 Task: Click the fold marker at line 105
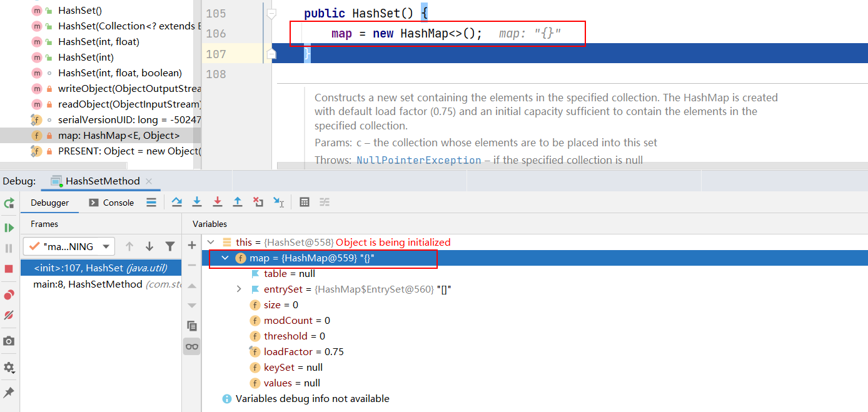(x=271, y=13)
